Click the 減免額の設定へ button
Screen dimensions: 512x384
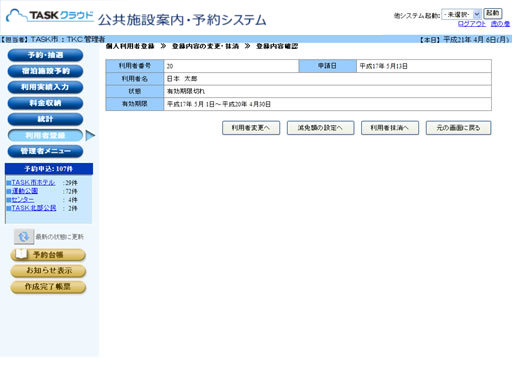[x=320, y=128]
